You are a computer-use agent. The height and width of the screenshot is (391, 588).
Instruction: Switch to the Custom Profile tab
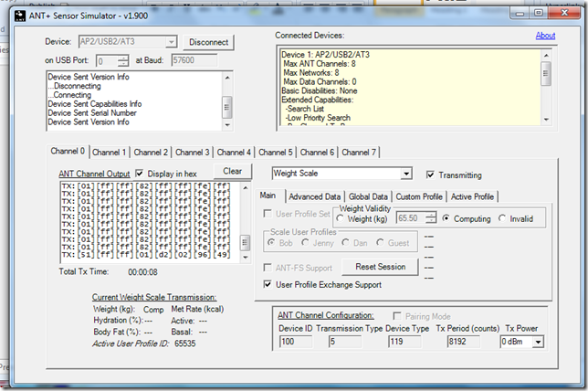coord(419,196)
